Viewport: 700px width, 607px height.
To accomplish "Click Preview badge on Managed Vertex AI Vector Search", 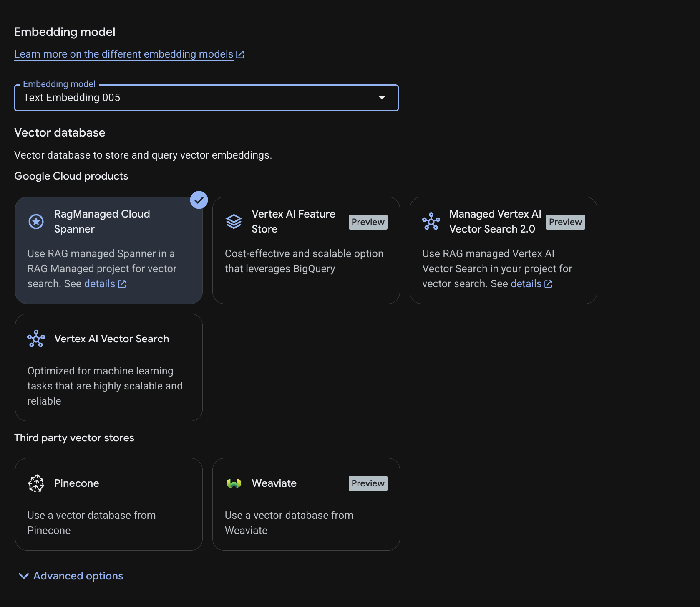I will (x=565, y=222).
